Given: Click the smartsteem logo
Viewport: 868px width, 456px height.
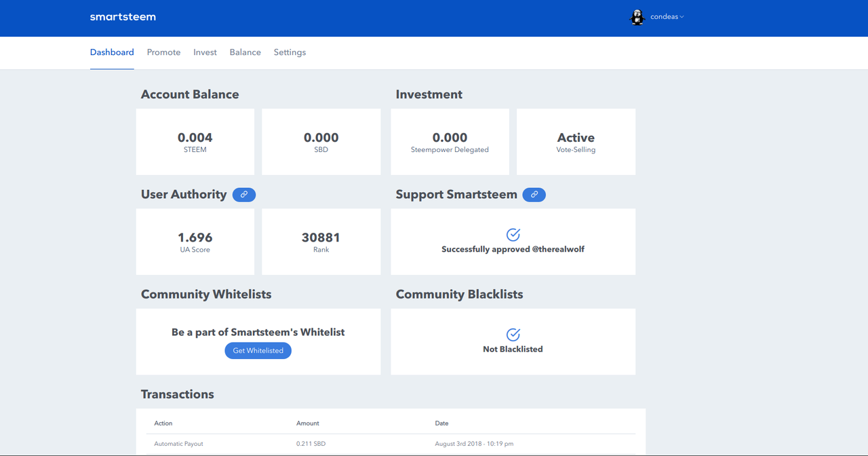Looking at the screenshot, I should click(x=123, y=17).
